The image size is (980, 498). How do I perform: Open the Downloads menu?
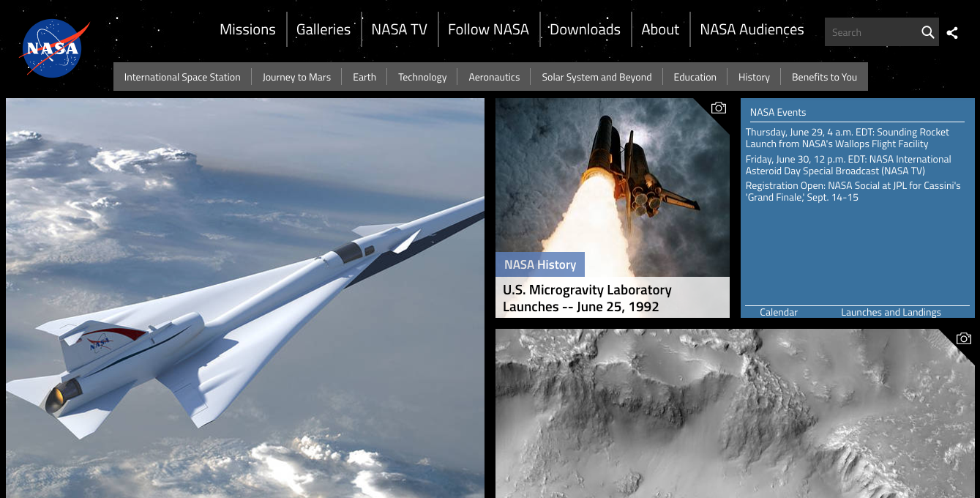(x=585, y=29)
